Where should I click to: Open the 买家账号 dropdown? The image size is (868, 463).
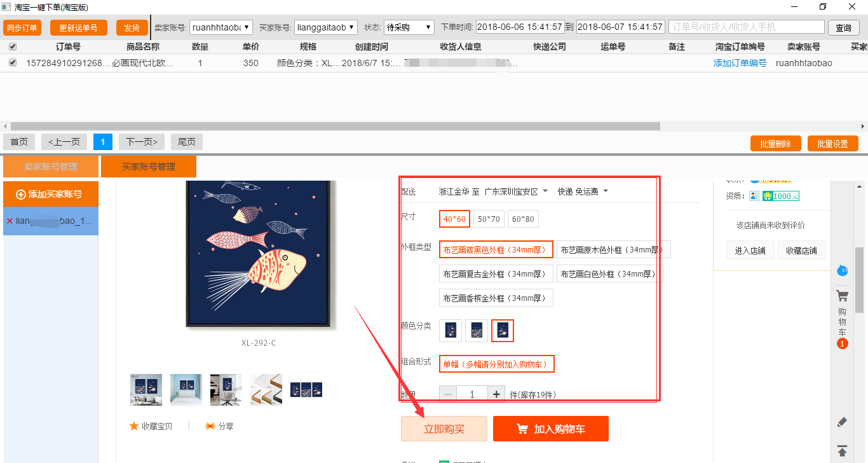click(x=327, y=27)
